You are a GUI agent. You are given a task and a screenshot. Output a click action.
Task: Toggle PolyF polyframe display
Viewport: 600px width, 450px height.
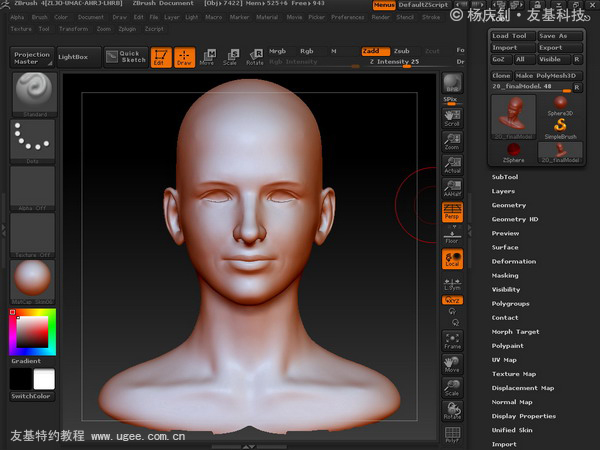pos(452,435)
